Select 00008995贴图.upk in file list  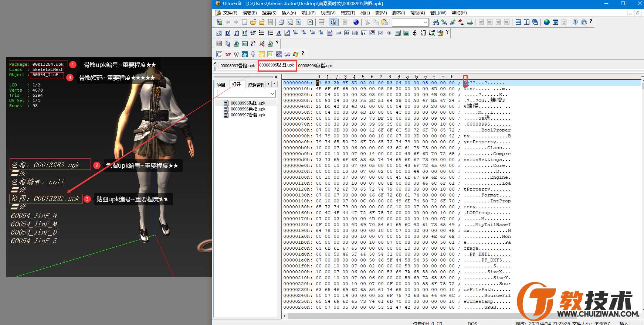click(248, 103)
